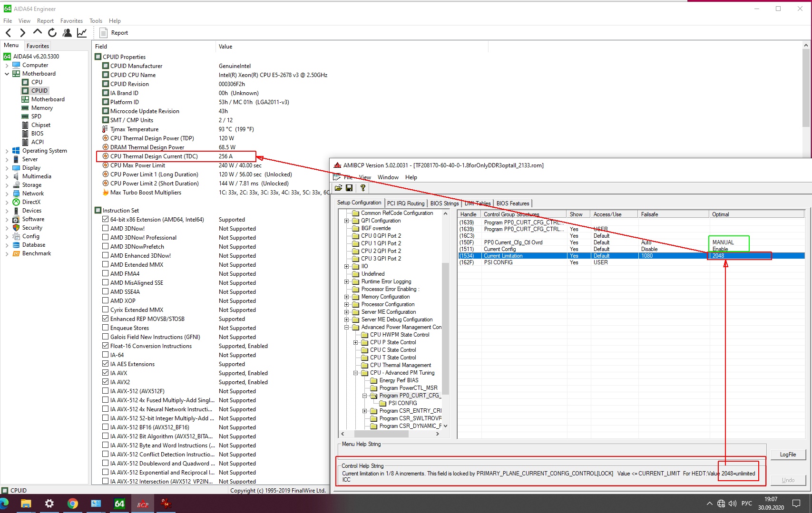Toggle Float-16 Conversion Instructions checkbox
This screenshot has height=513, width=812.
pos(106,346)
